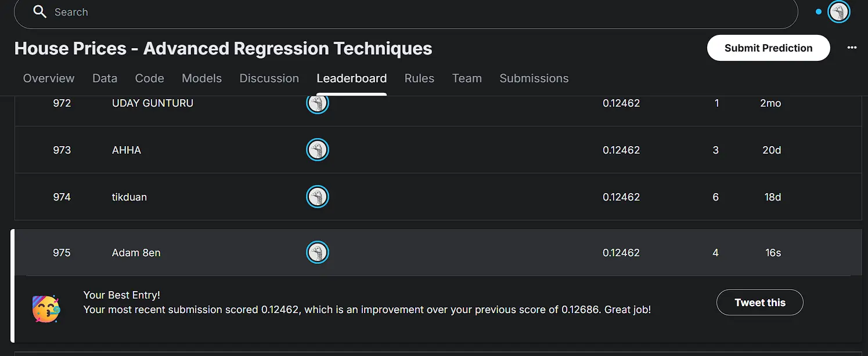
Task: Click tikduan's team avatar
Action: (317, 197)
